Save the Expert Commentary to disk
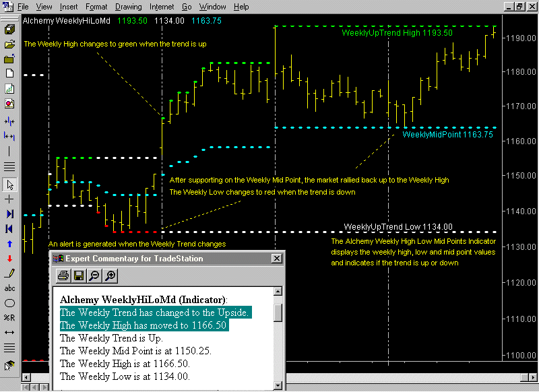 pos(79,275)
